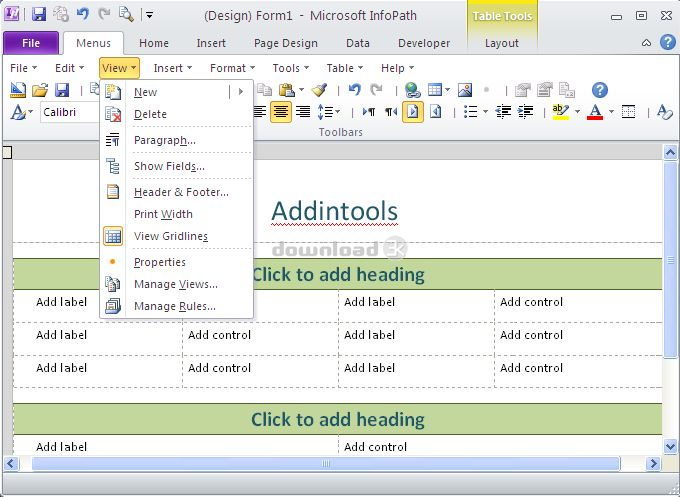Image resolution: width=680 pixels, height=497 pixels.
Task: Click the red font color A swatch
Action: coord(595,112)
